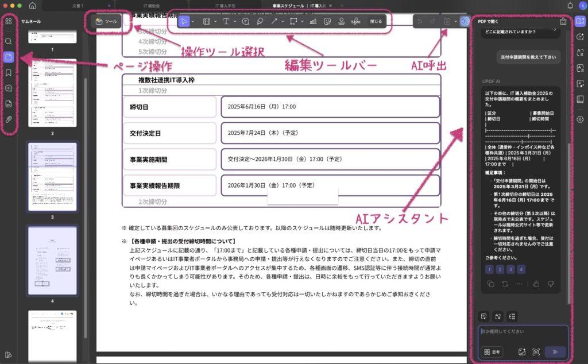Click the explain list quick-action icon above chat input
Viewport: 588px width, 364px height.
(512, 316)
